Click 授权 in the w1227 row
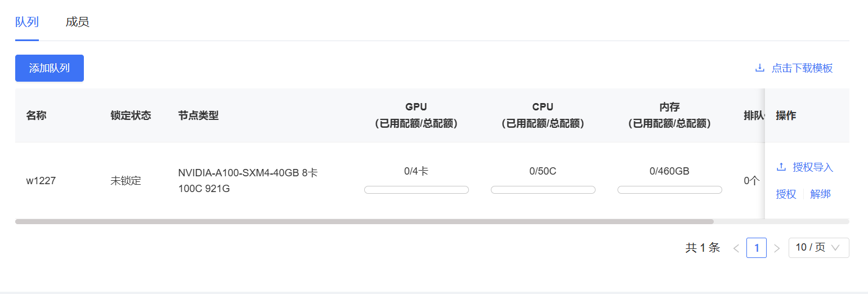Screen dimensions: 868x294 tap(786, 194)
